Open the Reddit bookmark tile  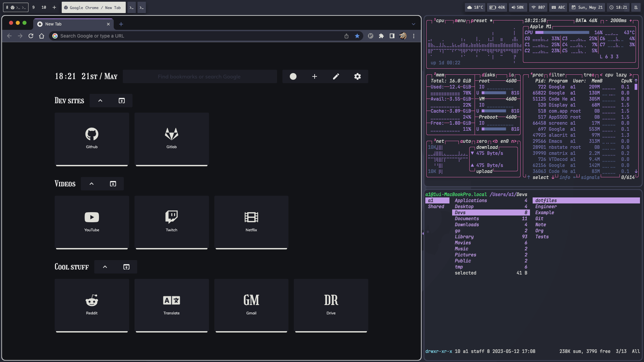[92, 305]
